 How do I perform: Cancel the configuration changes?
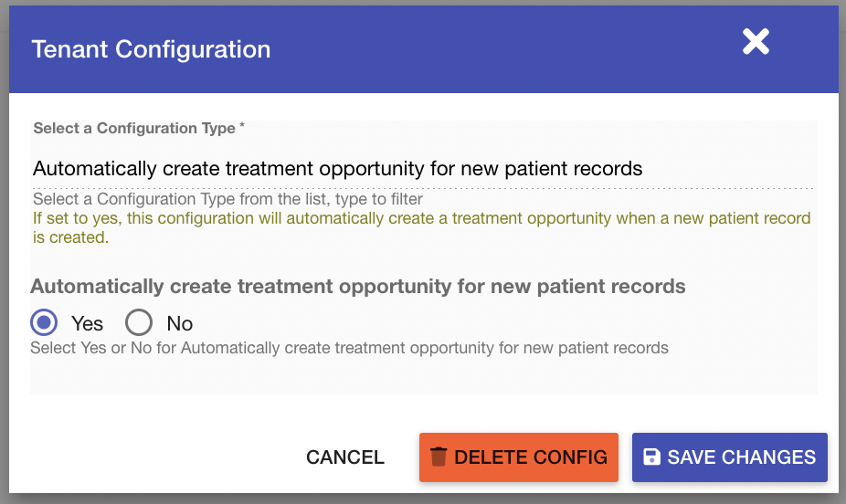click(345, 457)
